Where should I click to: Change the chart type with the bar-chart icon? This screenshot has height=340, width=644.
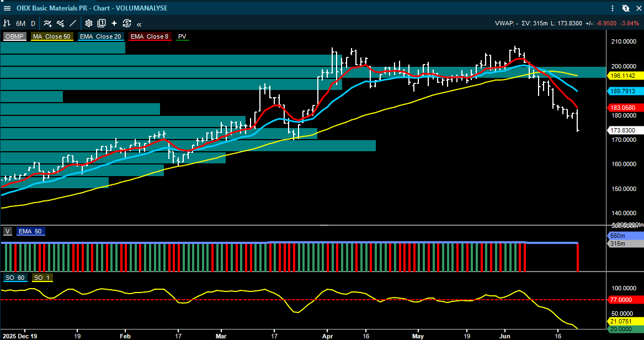[x=7, y=23]
